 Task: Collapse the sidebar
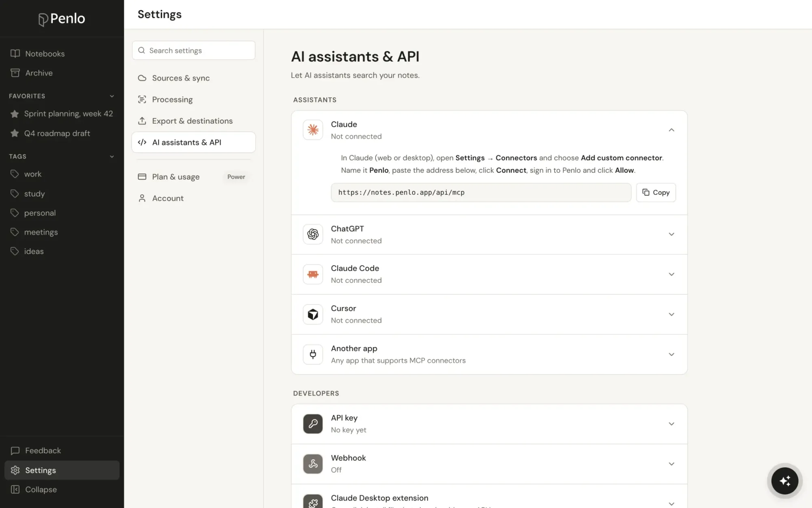pos(62,490)
